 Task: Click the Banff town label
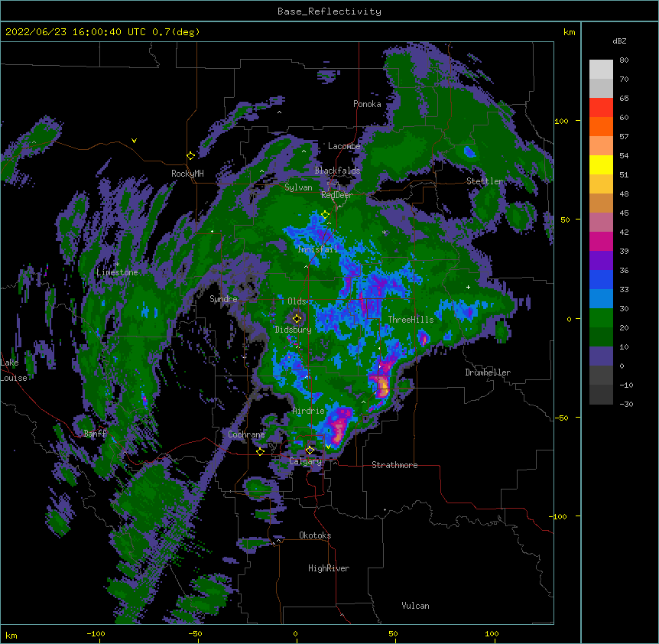(95, 434)
